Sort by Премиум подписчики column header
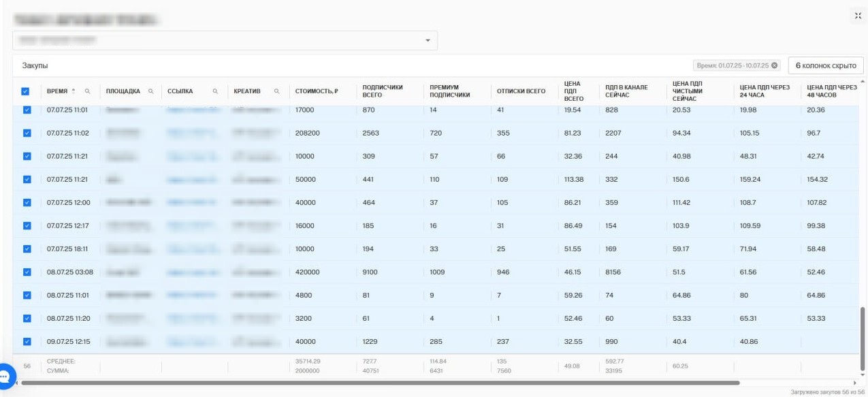868x397 pixels. pos(450,91)
